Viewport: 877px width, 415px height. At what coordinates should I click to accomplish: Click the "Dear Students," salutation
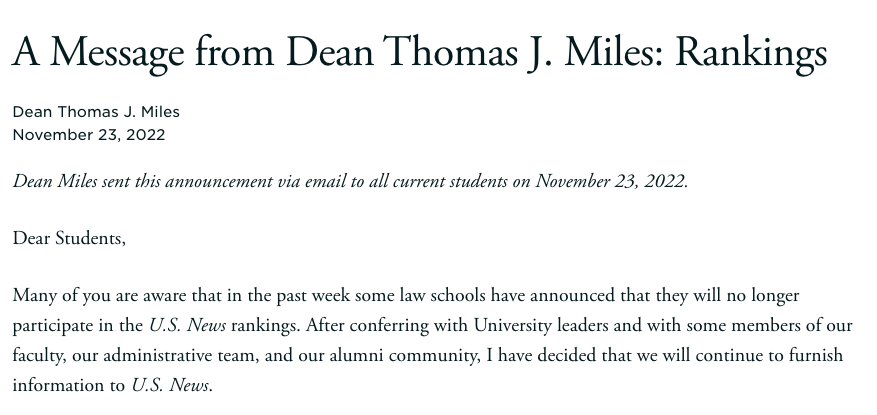69,238
